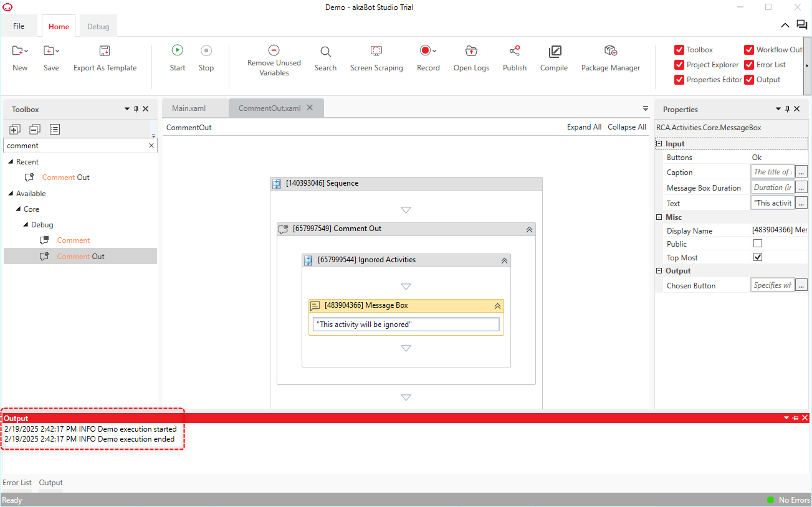Collapse the Available tree group
This screenshot has width=812, height=507.
coord(11,194)
